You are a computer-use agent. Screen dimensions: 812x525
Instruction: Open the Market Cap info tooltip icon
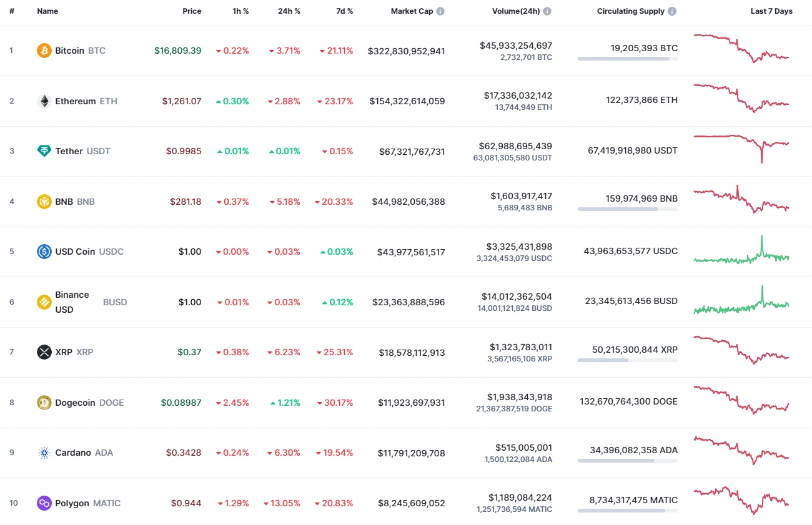point(442,11)
